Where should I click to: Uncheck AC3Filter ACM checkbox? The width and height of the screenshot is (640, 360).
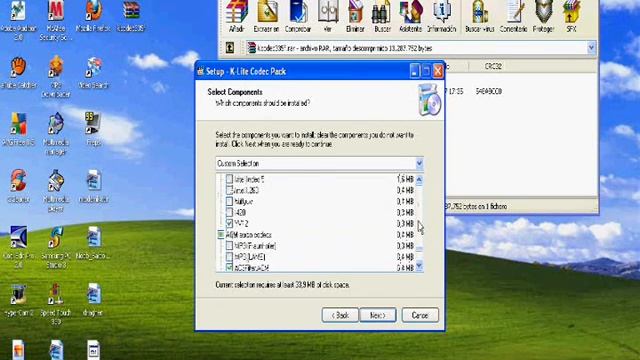point(229,268)
